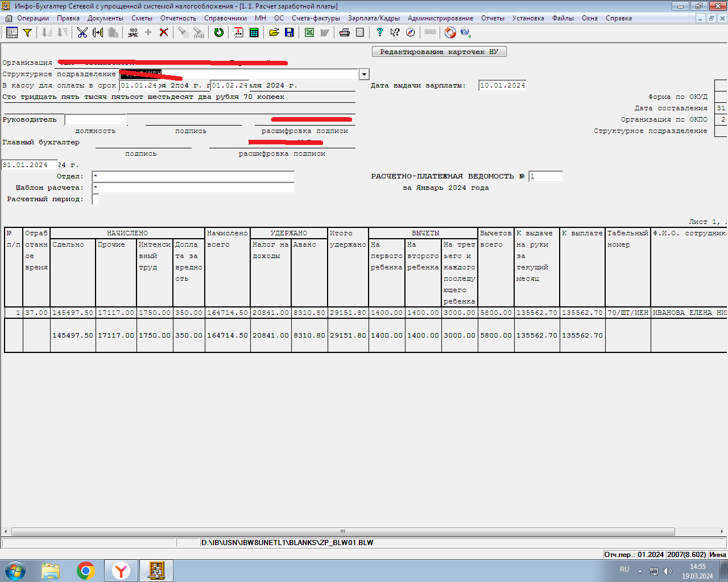Click cell 37.00 worked time
The height and width of the screenshot is (582, 728).
click(36, 313)
